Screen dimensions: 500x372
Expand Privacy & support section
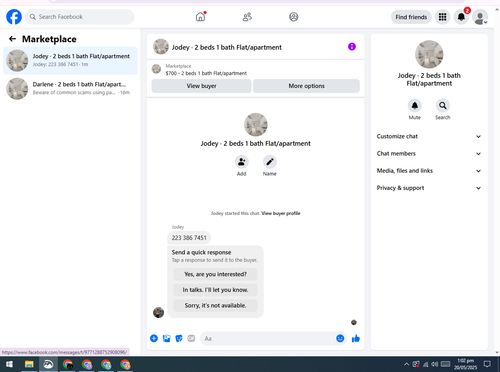(429, 188)
